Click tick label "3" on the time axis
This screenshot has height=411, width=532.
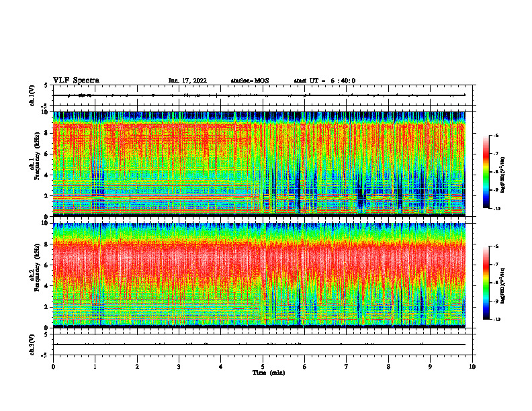pyautogui.click(x=179, y=367)
